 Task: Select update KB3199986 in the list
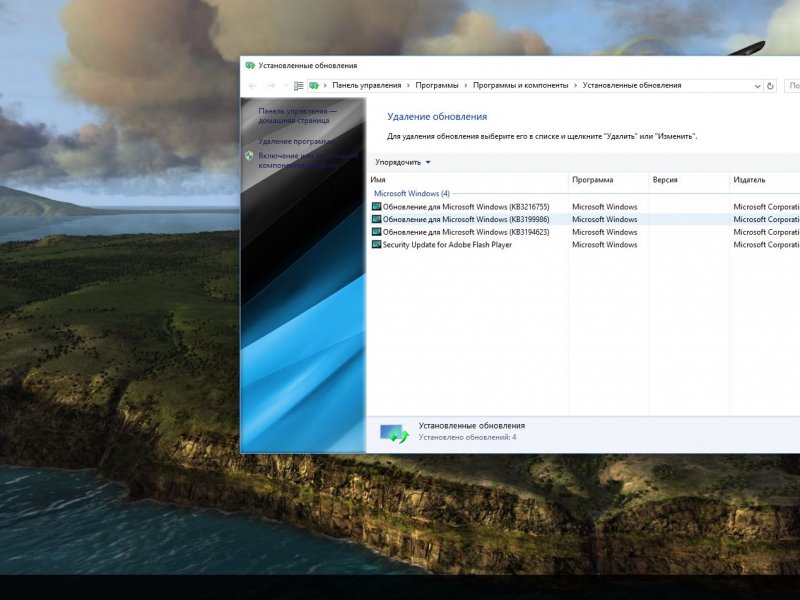point(466,219)
